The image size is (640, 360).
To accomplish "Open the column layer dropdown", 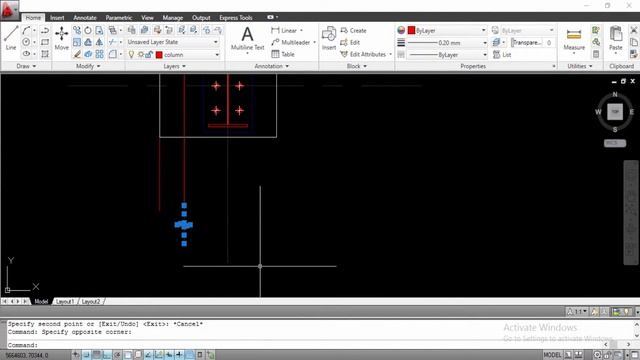I will (217, 55).
